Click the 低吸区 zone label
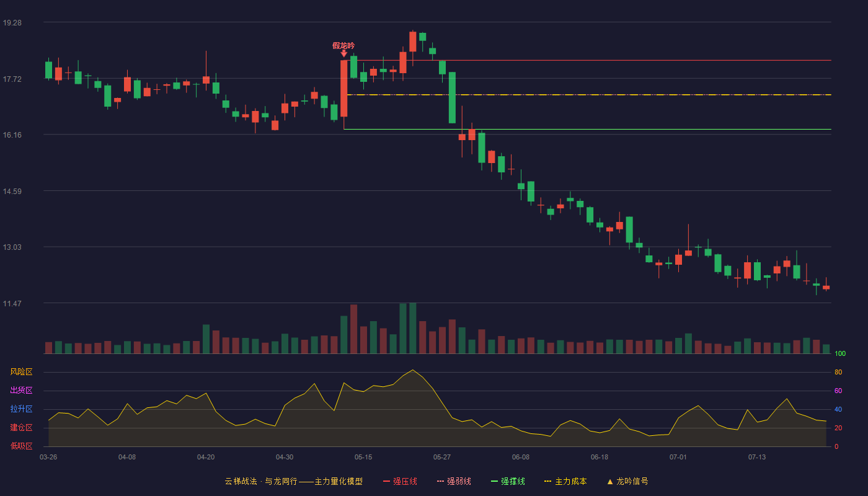Image resolution: width=868 pixels, height=496 pixels. click(21, 446)
